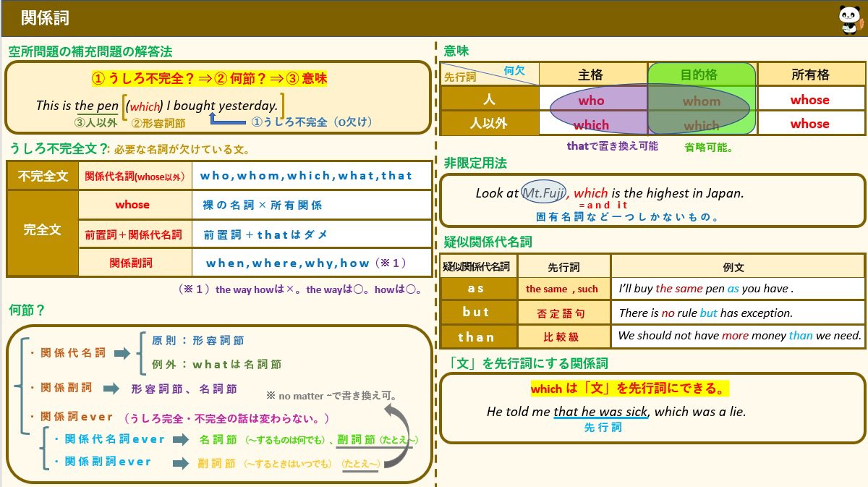This screenshot has height=487, width=868.
Task: Click the 完全文 row header cell
Action: [43, 233]
